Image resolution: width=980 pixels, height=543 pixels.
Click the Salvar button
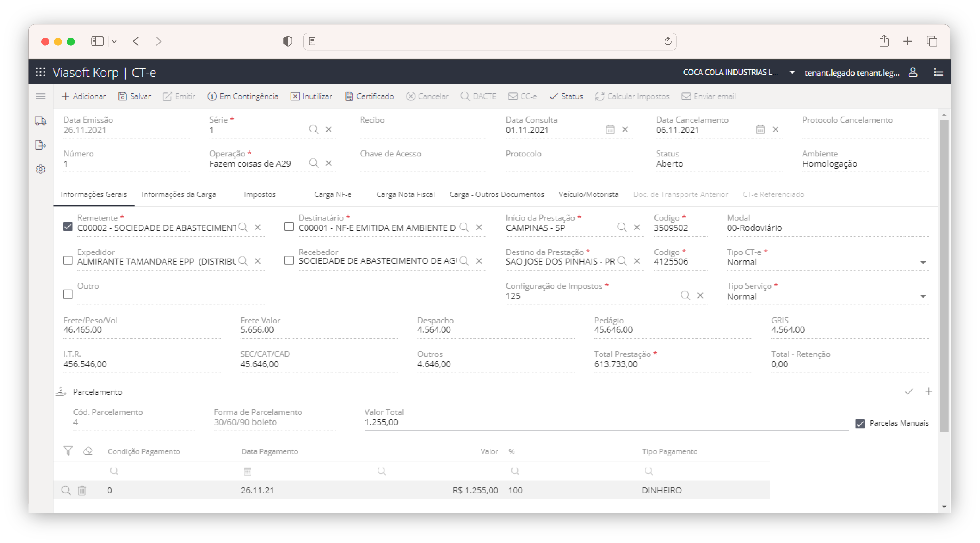(x=135, y=96)
